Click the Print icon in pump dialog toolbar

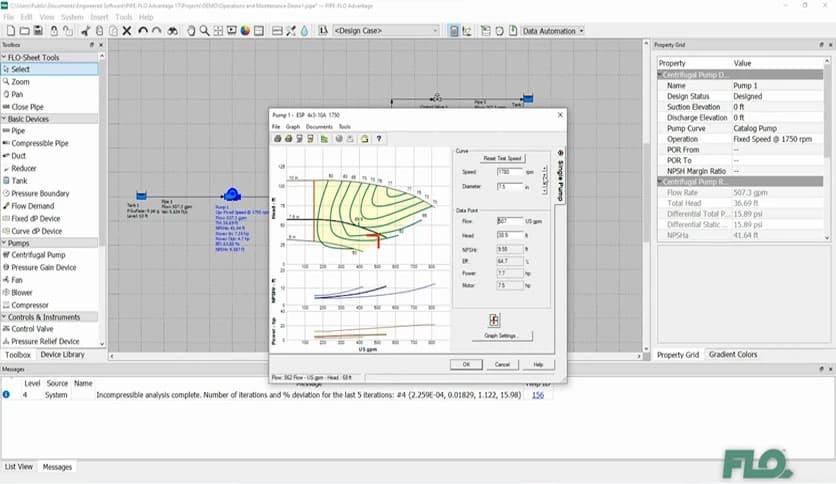tap(277, 139)
